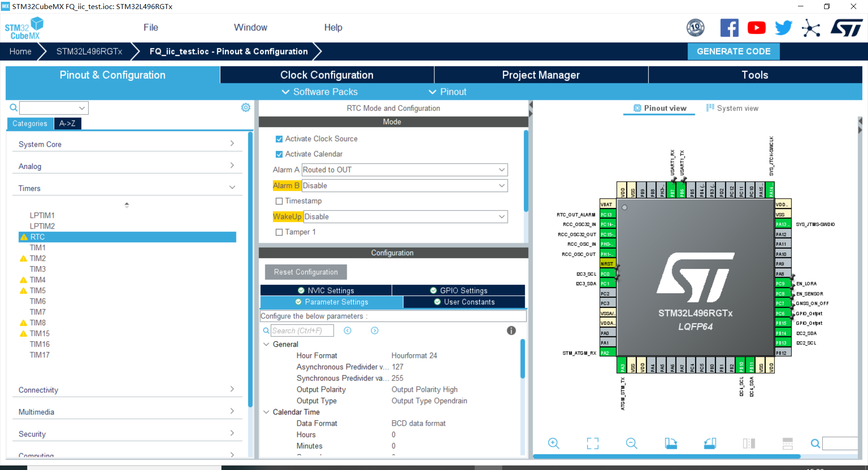Open the ST YouTube channel icon

pos(756,28)
